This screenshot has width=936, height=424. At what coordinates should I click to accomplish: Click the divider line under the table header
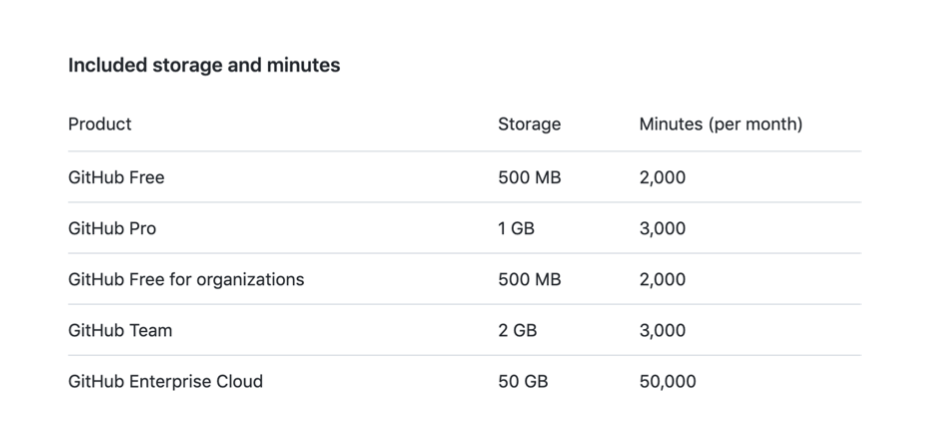click(x=464, y=152)
